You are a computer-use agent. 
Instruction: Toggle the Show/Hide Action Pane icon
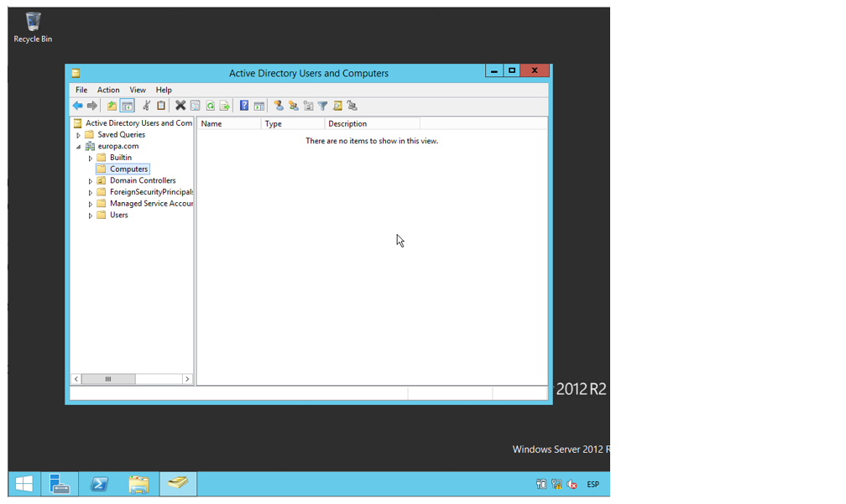[x=259, y=106]
